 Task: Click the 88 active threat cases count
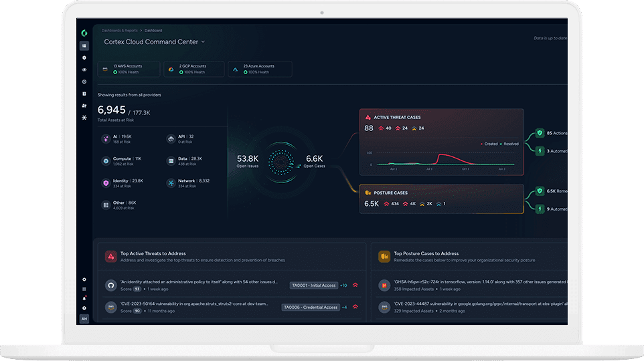369,128
